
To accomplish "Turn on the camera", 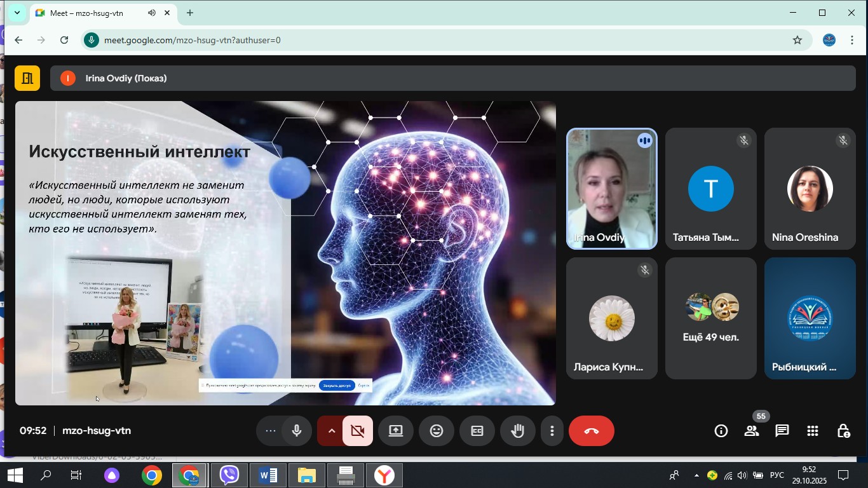I will coord(358,431).
